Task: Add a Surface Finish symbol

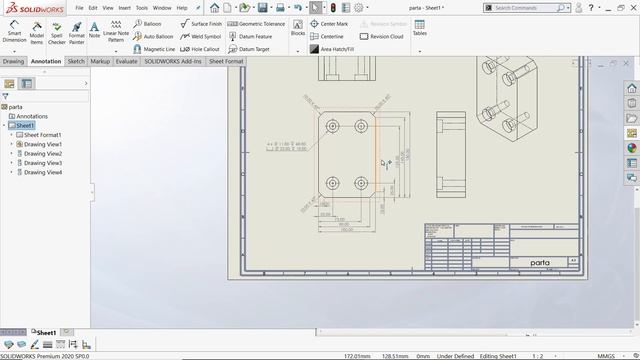Action: pos(201,24)
